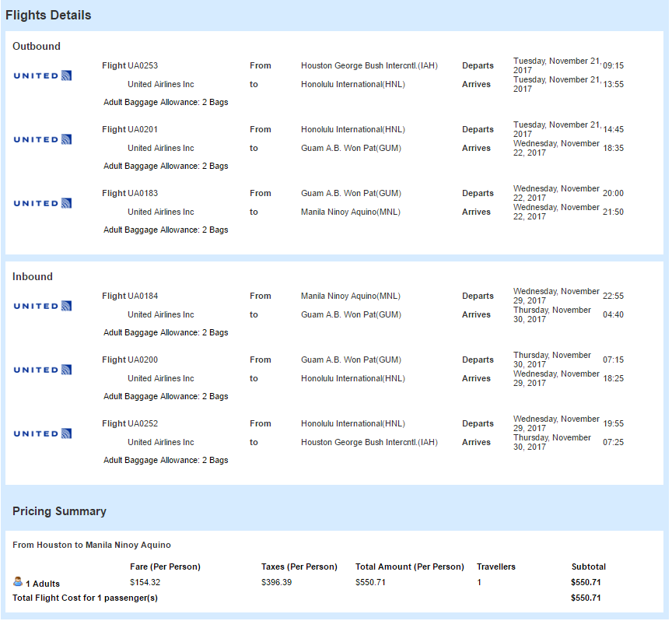Click Manila Ninoy Aquino(MNL) arrival in outbound
Image resolution: width=672 pixels, height=621 pixels.
point(351,212)
